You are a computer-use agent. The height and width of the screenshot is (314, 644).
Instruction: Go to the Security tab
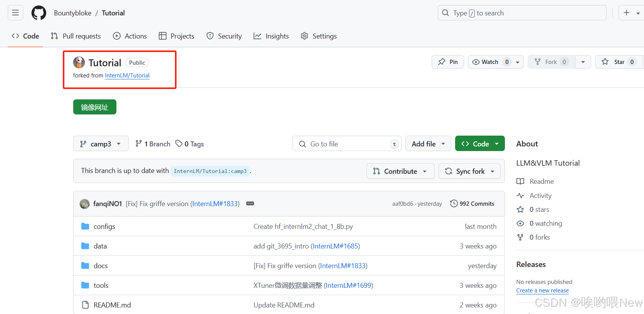pos(224,36)
